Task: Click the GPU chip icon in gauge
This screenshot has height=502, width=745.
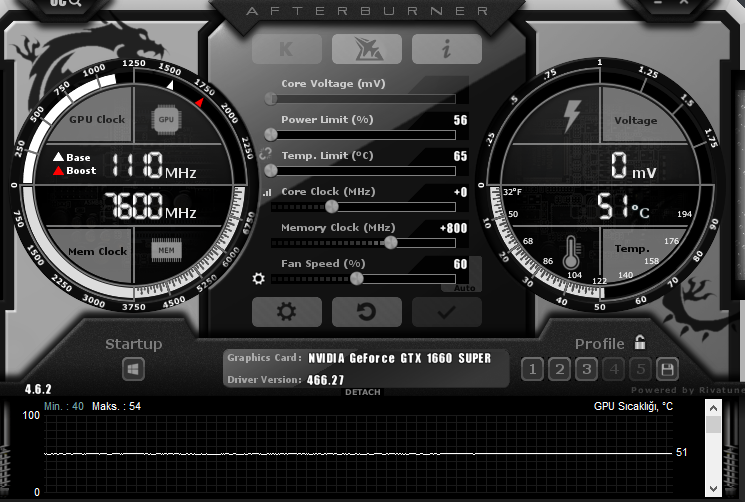Action: [166, 119]
